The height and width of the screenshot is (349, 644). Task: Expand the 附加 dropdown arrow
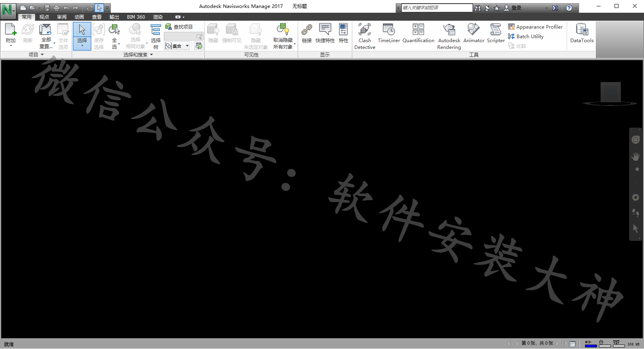(x=11, y=46)
